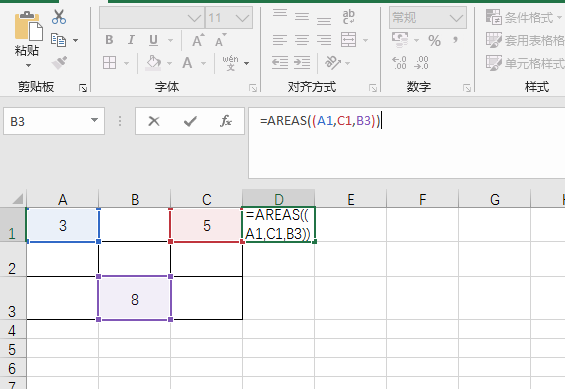Click 单元格样式 cell styles button
The image size is (565, 389).
pos(525,63)
